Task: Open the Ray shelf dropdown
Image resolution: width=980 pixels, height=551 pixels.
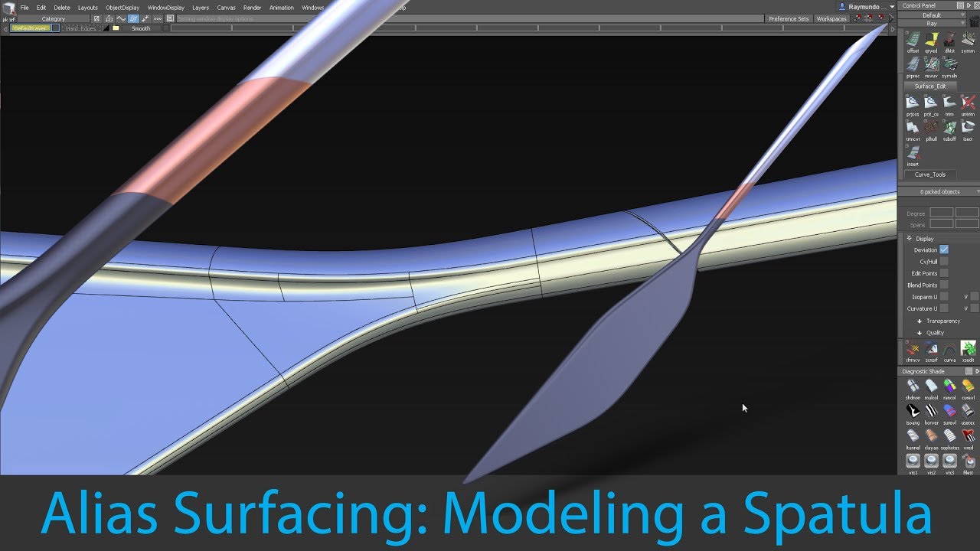Action: click(932, 24)
